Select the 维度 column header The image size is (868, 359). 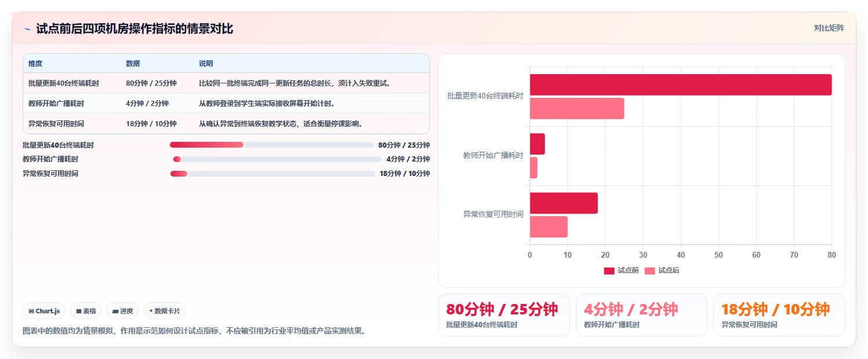pos(35,64)
